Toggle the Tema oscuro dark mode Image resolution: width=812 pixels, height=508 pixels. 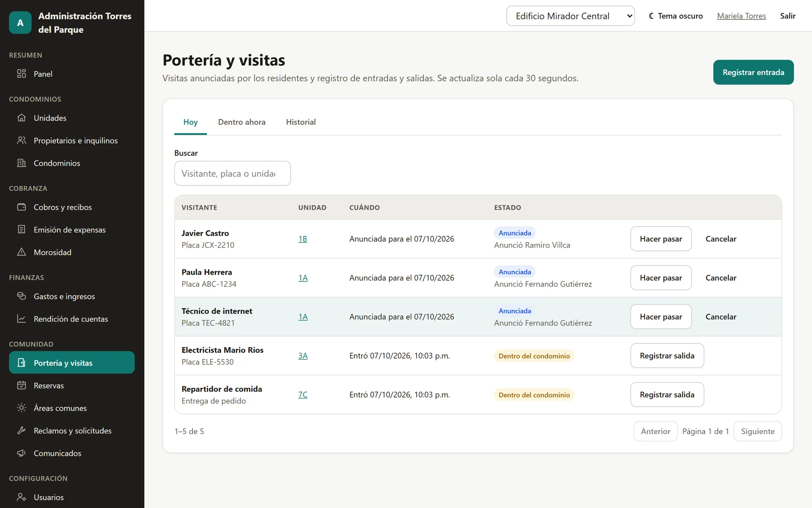click(676, 16)
